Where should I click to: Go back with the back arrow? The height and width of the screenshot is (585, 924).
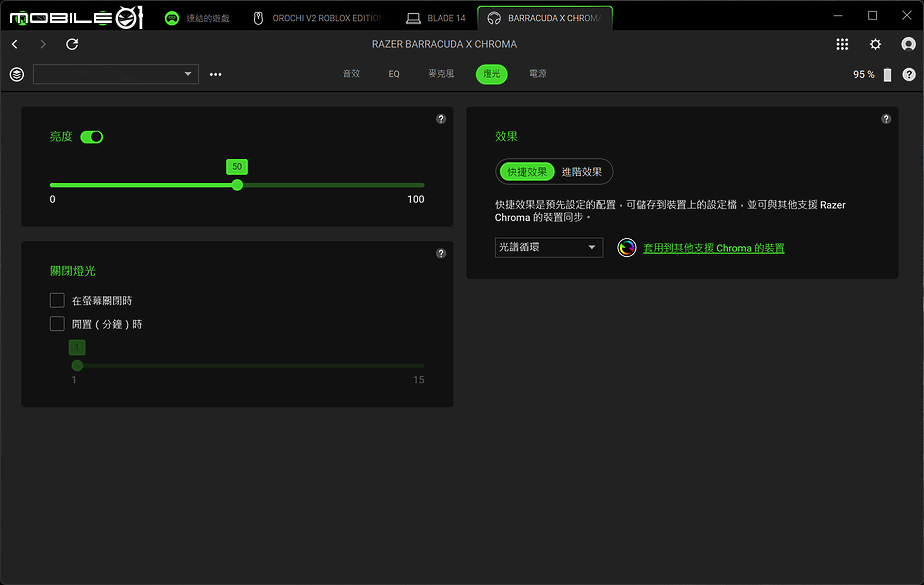pyautogui.click(x=15, y=44)
